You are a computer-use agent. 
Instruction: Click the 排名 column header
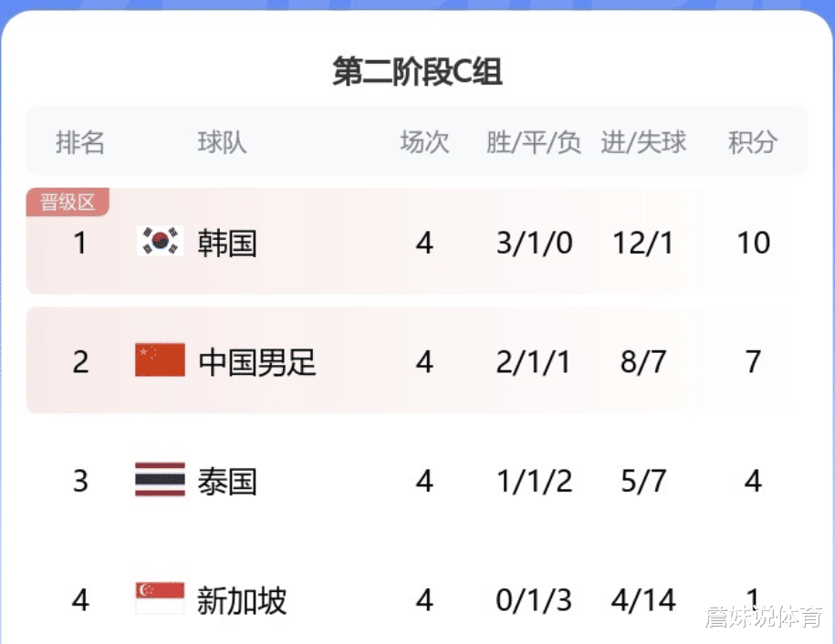80,142
